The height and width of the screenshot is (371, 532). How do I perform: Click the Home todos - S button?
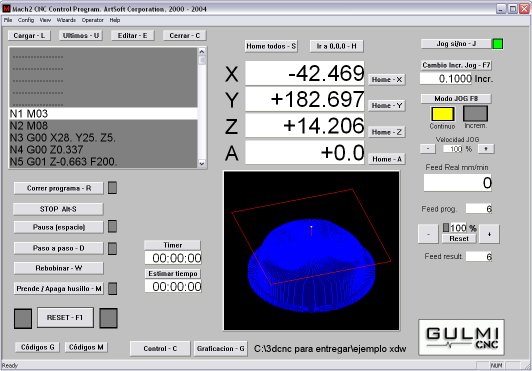[x=271, y=46]
